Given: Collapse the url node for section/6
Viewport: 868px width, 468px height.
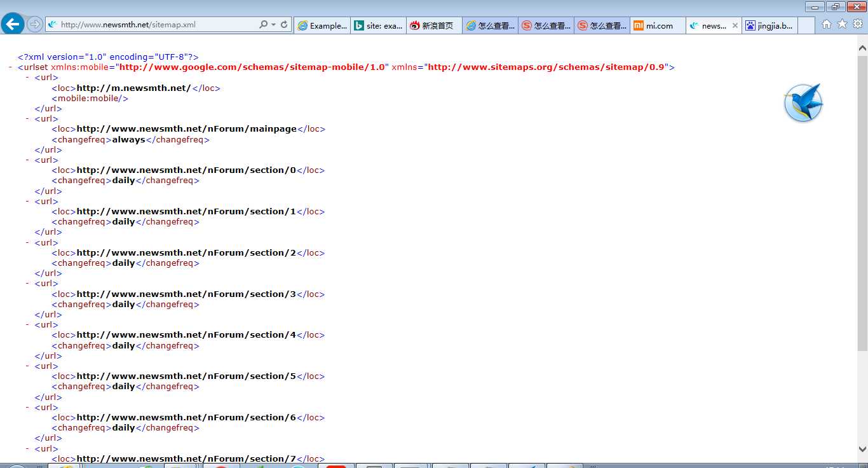Looking at the screenshot, I should 27,407.
